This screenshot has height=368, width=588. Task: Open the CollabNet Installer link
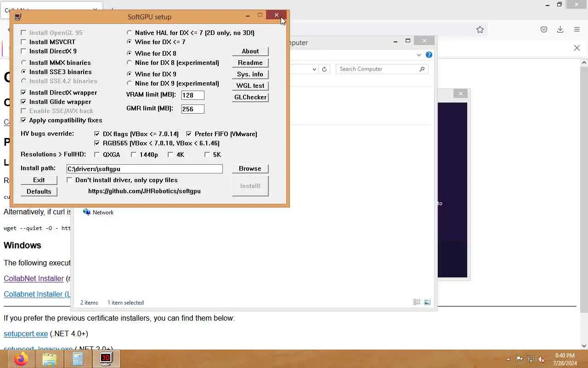(x=34, y=278)
